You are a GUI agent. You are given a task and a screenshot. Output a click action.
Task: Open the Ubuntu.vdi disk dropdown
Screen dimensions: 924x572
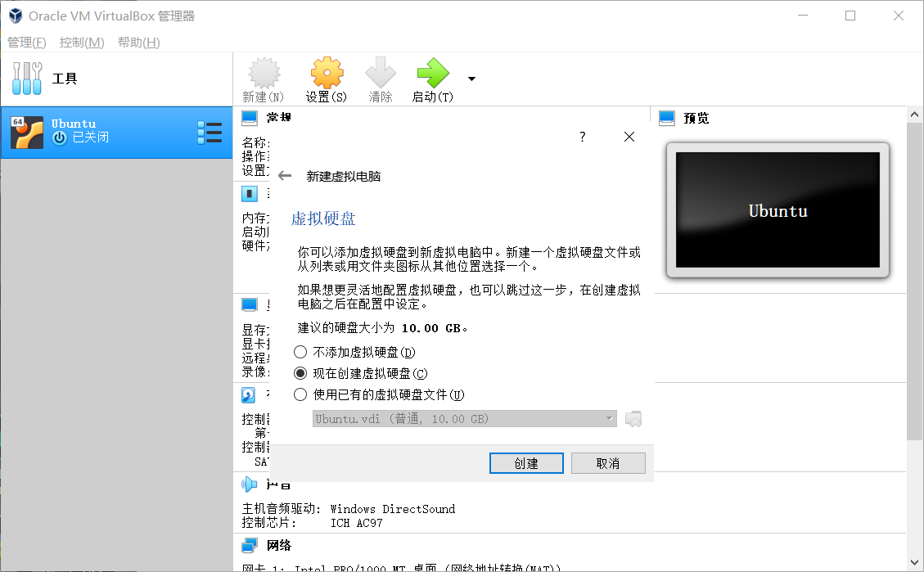click(x=464, y=419)
